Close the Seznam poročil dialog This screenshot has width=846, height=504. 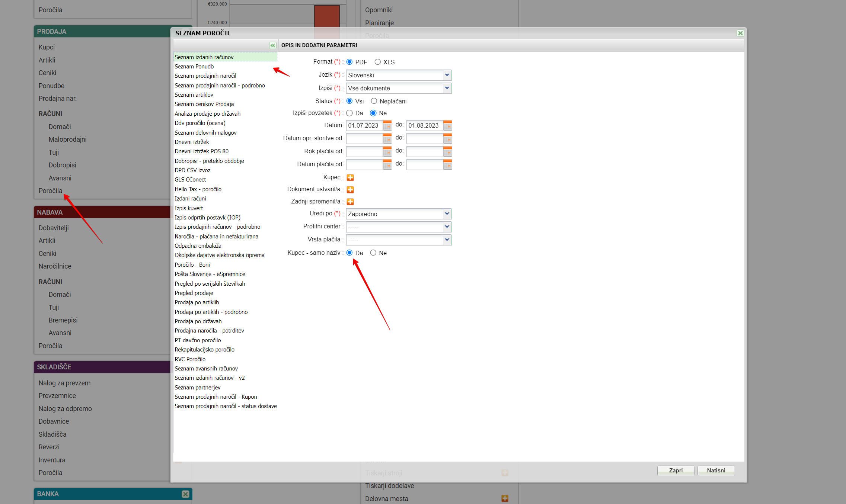point(740,33)
